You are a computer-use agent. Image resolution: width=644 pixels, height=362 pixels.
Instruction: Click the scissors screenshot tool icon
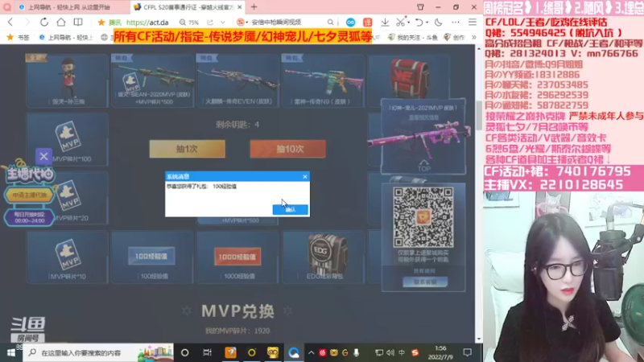point(400,23)
